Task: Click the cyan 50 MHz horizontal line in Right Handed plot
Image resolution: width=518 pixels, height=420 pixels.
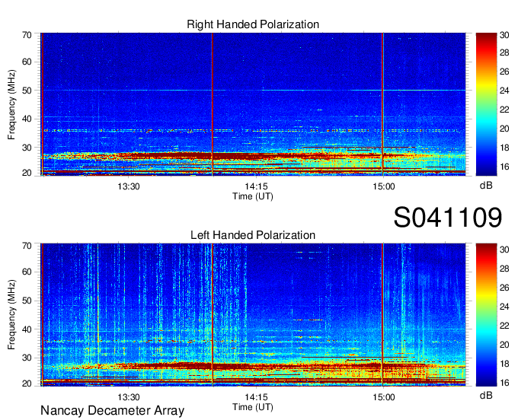Action: (x=253, y=90)
